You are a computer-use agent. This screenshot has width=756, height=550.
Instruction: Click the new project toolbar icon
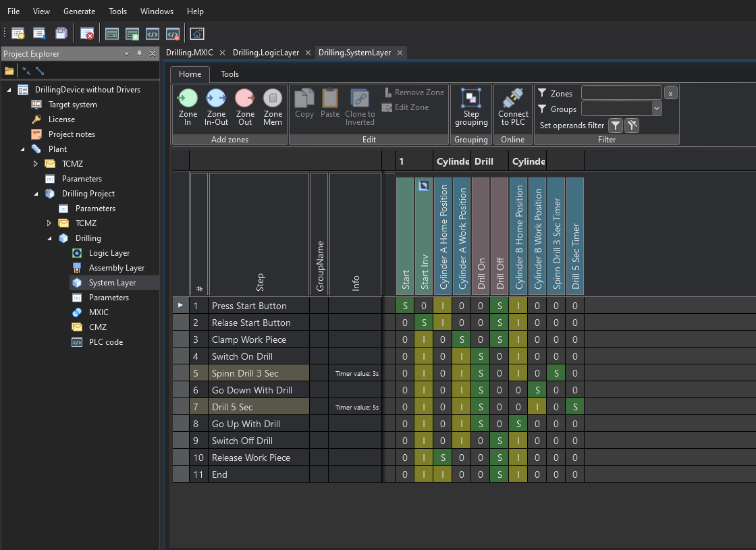click(18, 34)
